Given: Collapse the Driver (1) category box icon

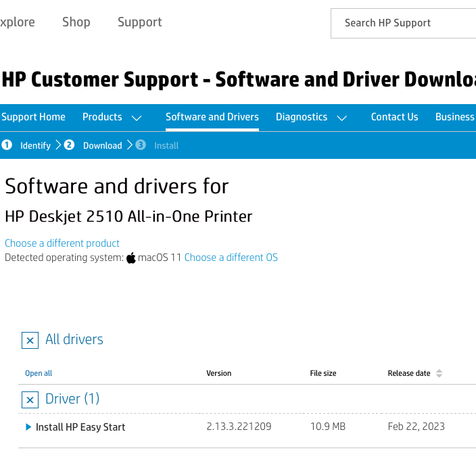Looking at the screenshot, I should [30, 400].
